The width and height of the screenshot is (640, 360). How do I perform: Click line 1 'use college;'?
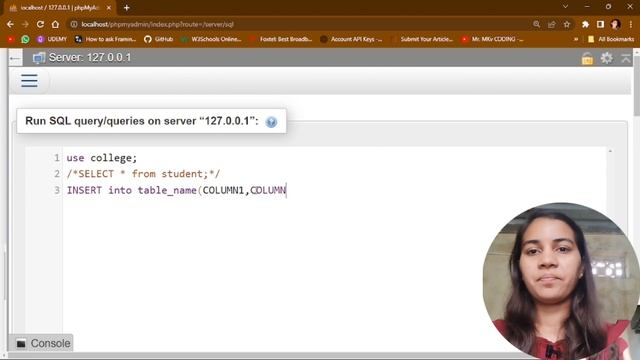click(102, 158)
